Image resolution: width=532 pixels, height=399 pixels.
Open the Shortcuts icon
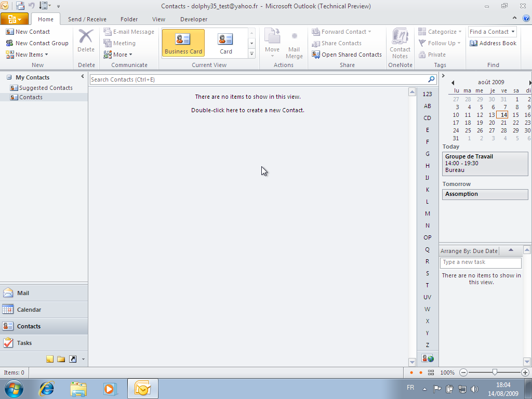(x=73, y=359)
